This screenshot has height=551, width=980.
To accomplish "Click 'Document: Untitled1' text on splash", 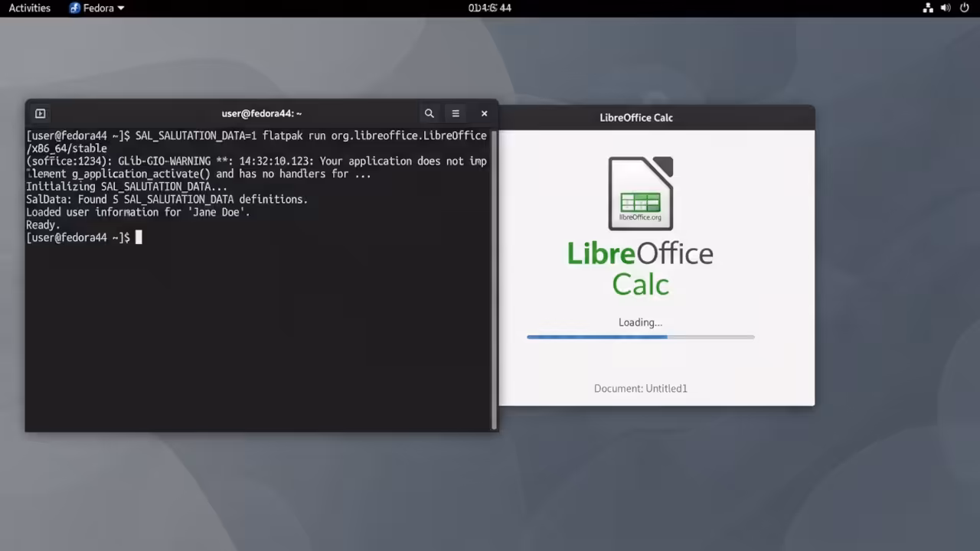I will [x=641, y=388].
